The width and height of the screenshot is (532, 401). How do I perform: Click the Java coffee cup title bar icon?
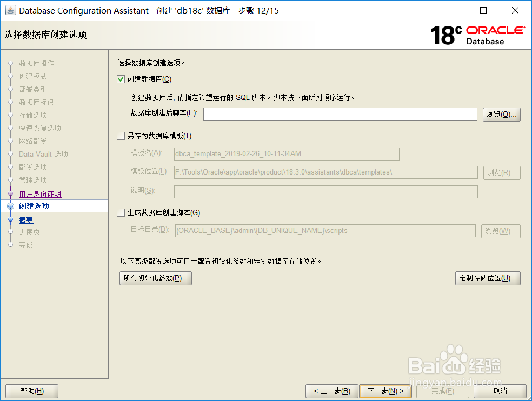[10, 10]
